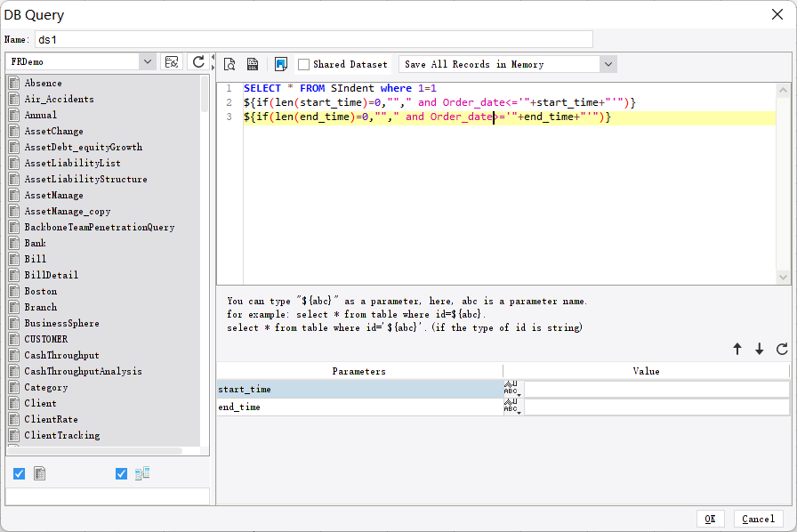Click the preview query icon
This screenshot has height=532, width=797.
pyautogui.click(x=229, y=64)
